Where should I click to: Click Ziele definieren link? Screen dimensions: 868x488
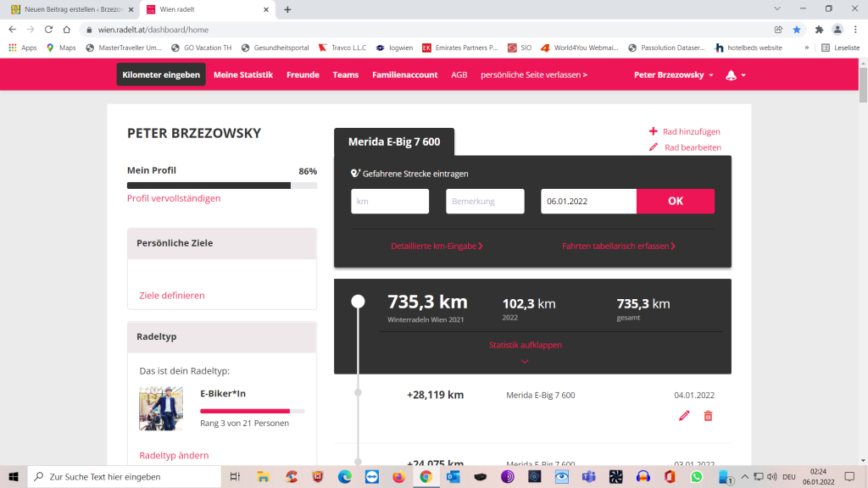pyautogui.click(x=171, y=296)
